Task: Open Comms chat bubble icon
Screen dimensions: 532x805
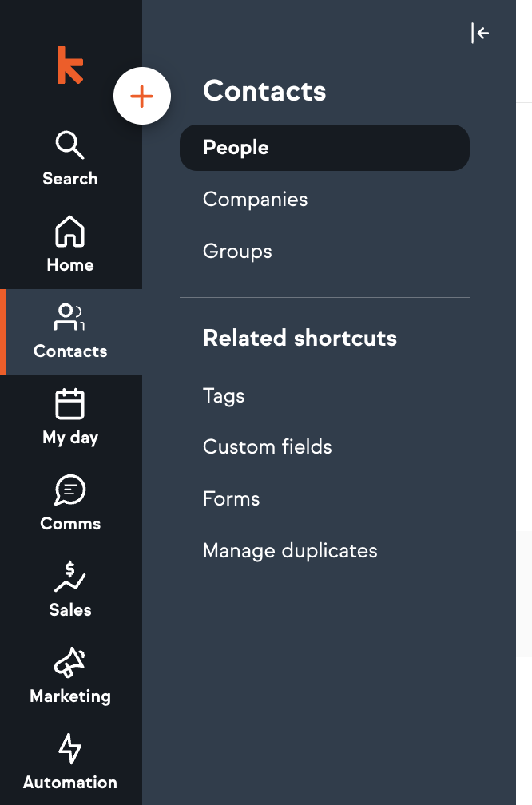Action: point(69,490)
